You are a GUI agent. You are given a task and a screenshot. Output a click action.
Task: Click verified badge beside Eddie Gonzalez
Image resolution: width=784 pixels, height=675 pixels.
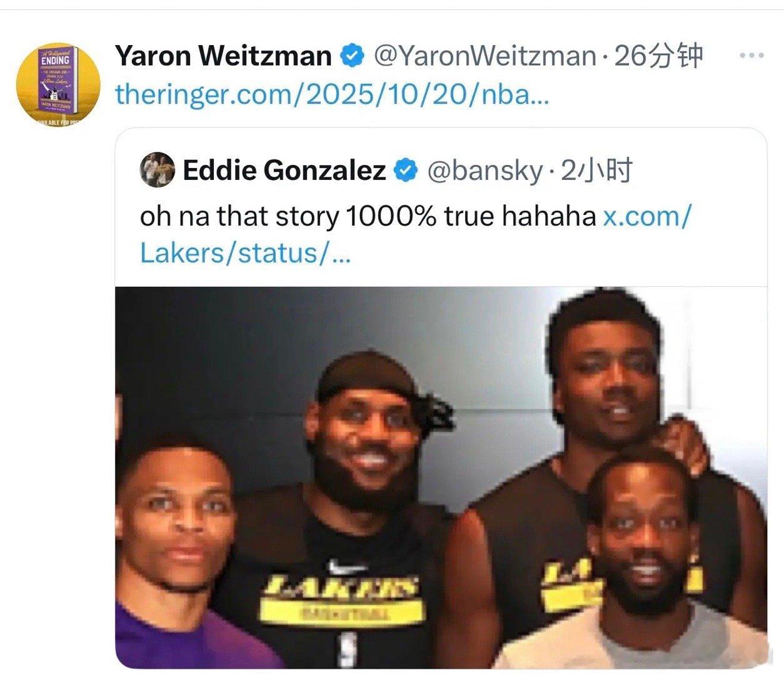pos(406,170)
